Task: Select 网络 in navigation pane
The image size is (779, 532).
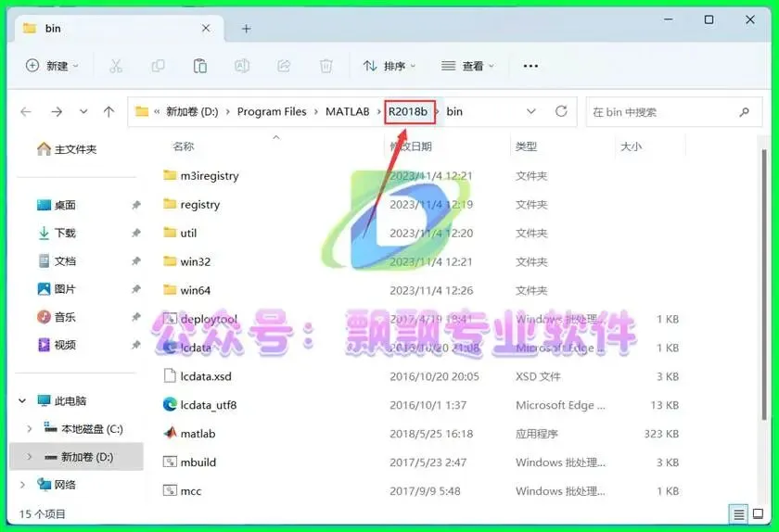Action: (x=57, y=485)
